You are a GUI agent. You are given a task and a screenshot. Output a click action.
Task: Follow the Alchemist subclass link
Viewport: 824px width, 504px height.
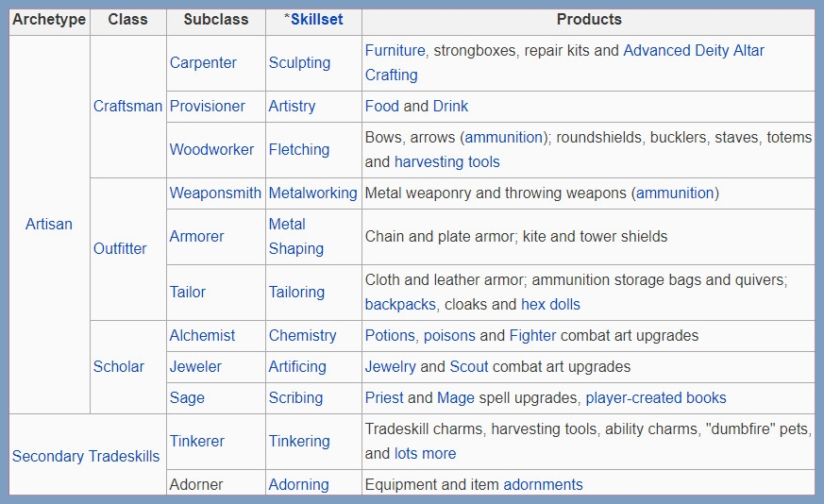tap(202, 335)
